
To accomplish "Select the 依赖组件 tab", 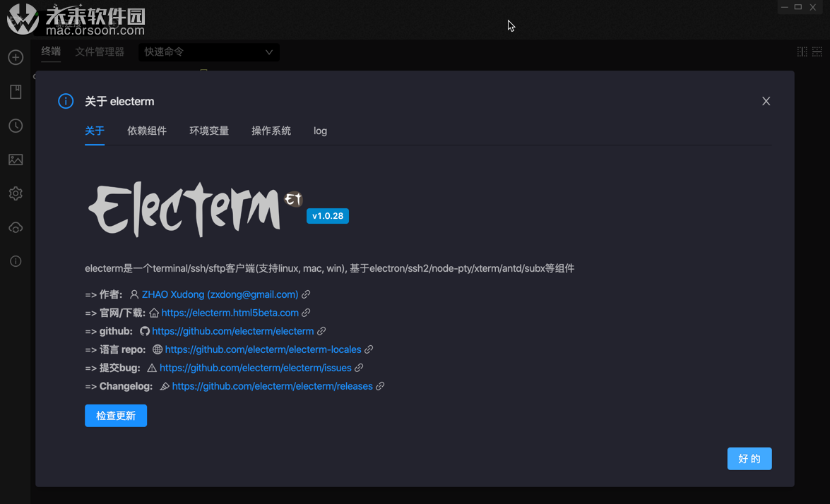I will (147, 131).
